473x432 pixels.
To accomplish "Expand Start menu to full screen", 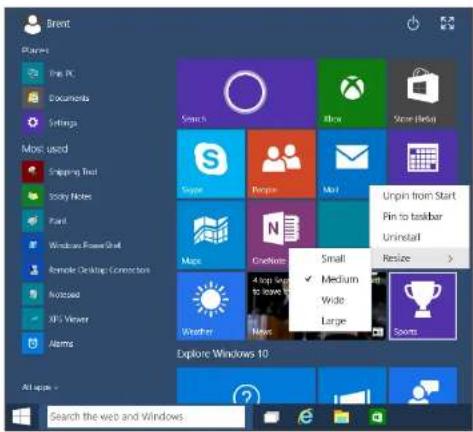I will tap(447, 24).
